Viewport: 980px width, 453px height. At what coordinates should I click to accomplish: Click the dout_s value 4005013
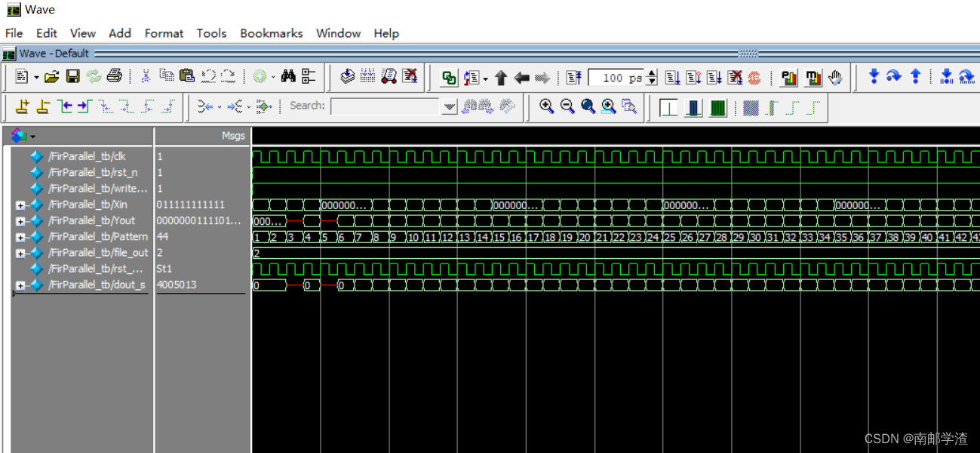[177, 285]
